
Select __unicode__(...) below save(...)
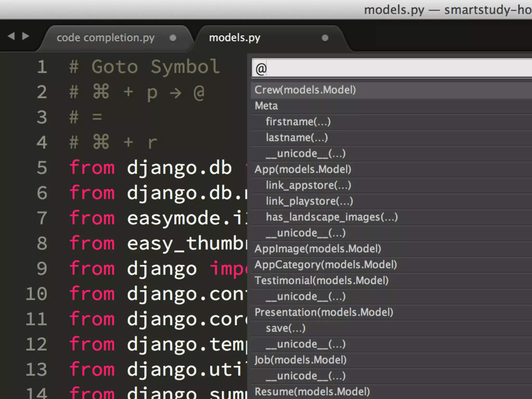point(391,344)
